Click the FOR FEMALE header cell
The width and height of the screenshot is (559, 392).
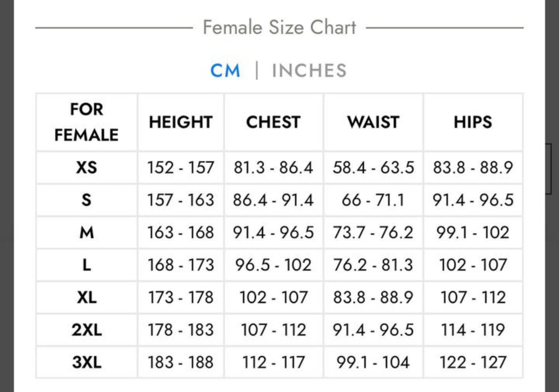click(x=86, y=122)
